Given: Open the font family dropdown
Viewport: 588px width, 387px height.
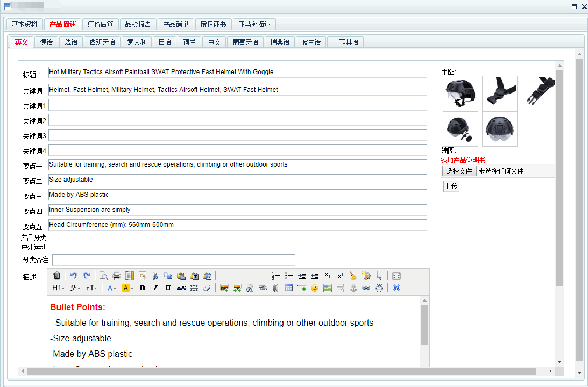Looking at the screenshot, I should 75,288.
